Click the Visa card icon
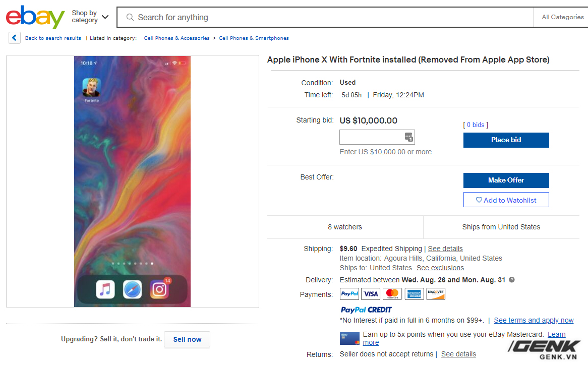Image resolution: width=588 pixels, height=366 pixels. coord(371,294)
